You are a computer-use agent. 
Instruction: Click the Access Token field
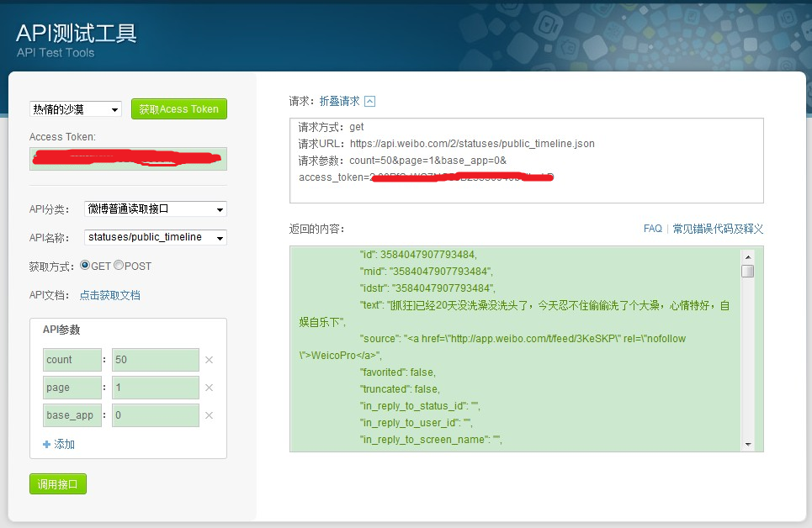click(128, 159)
